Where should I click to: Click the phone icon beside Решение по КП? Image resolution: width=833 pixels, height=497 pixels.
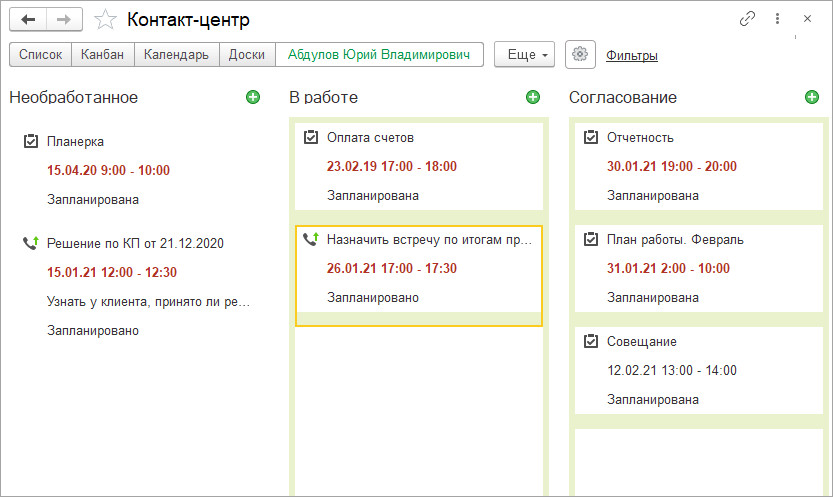click(31, 243)
